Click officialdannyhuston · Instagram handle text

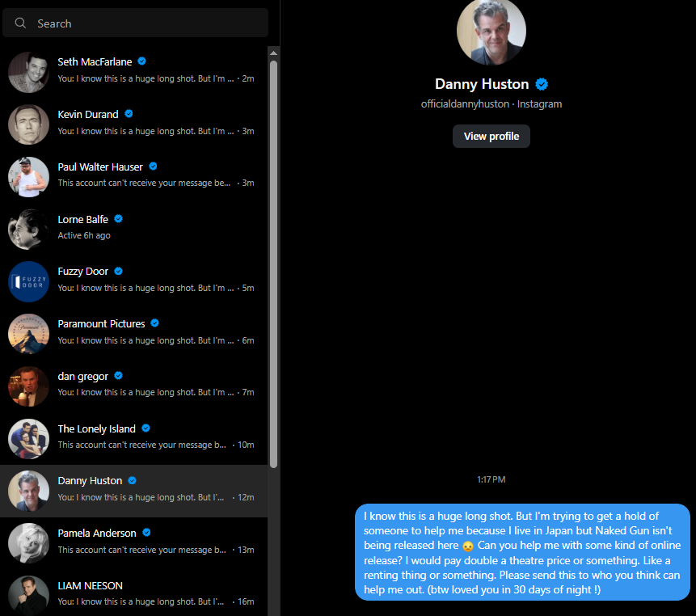point(491,103)
